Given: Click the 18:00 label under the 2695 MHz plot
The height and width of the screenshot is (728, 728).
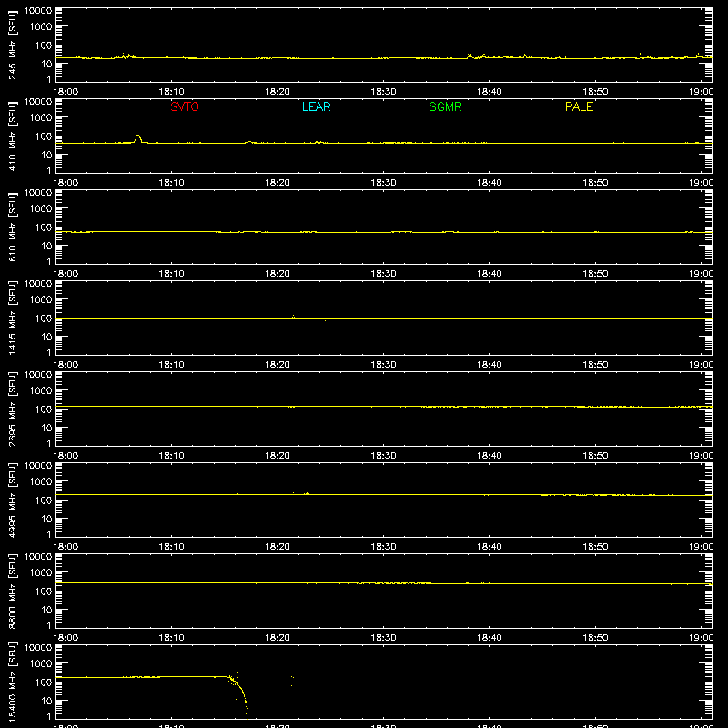Looking at the screenshot, I should click(x=66, y=456).
